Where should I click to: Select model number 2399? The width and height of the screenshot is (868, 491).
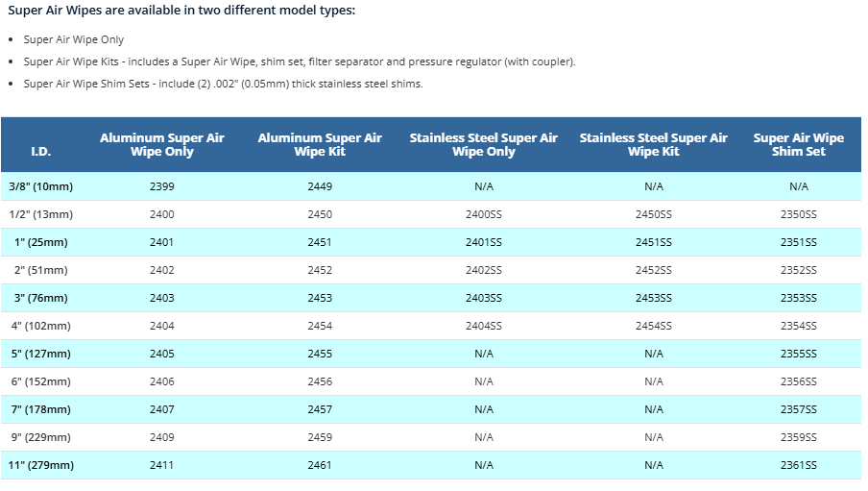coord(161,186)
